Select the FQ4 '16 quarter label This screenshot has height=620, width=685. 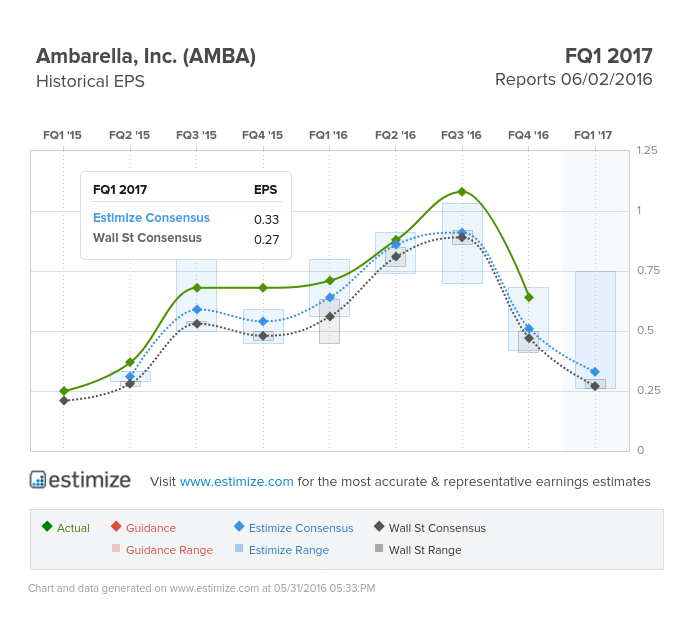[x=528, y=135]
